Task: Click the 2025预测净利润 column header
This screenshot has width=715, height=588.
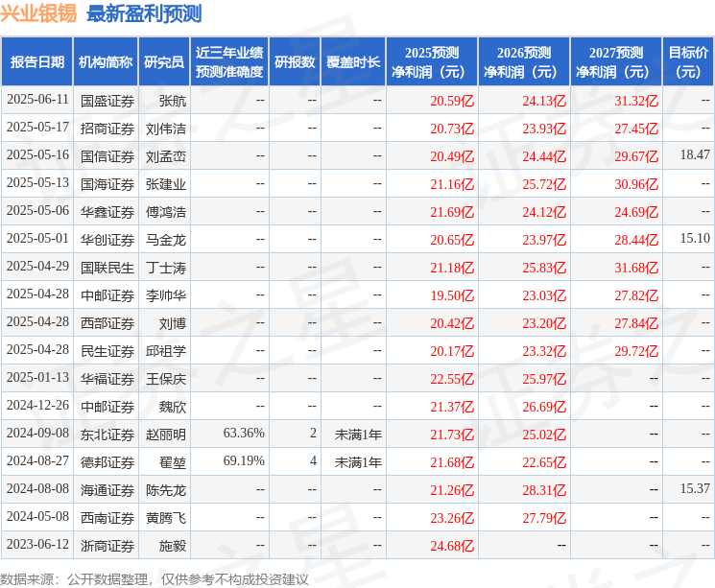Action: point(432,62)
